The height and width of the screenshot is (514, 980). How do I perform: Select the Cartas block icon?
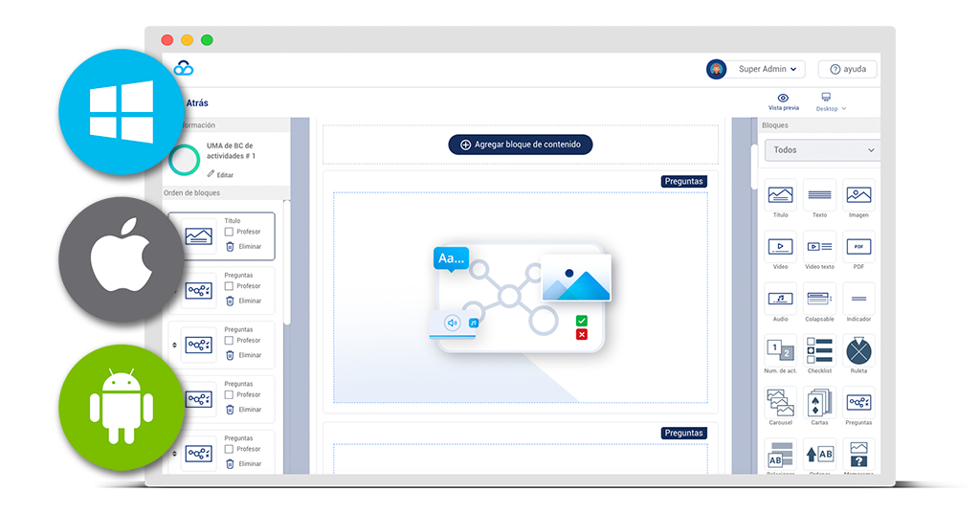[x=819, y=402]
